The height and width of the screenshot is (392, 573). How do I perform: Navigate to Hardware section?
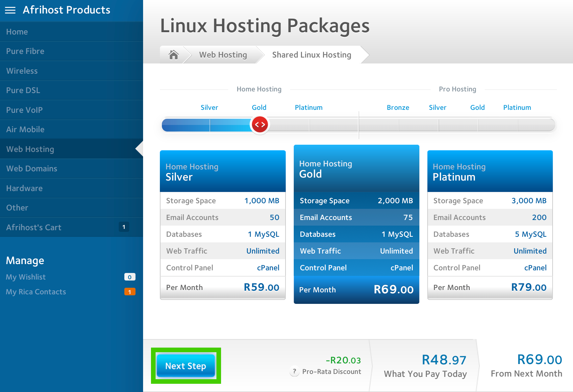(x=25, y=188)
